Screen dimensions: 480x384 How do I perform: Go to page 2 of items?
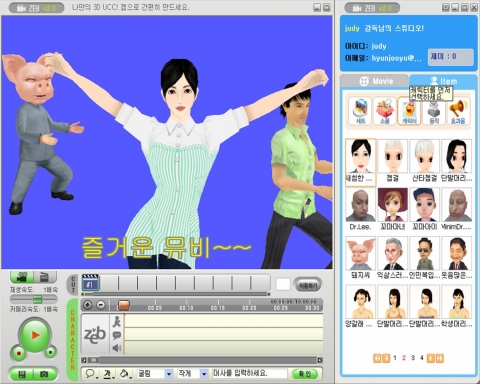click(404, 358)
